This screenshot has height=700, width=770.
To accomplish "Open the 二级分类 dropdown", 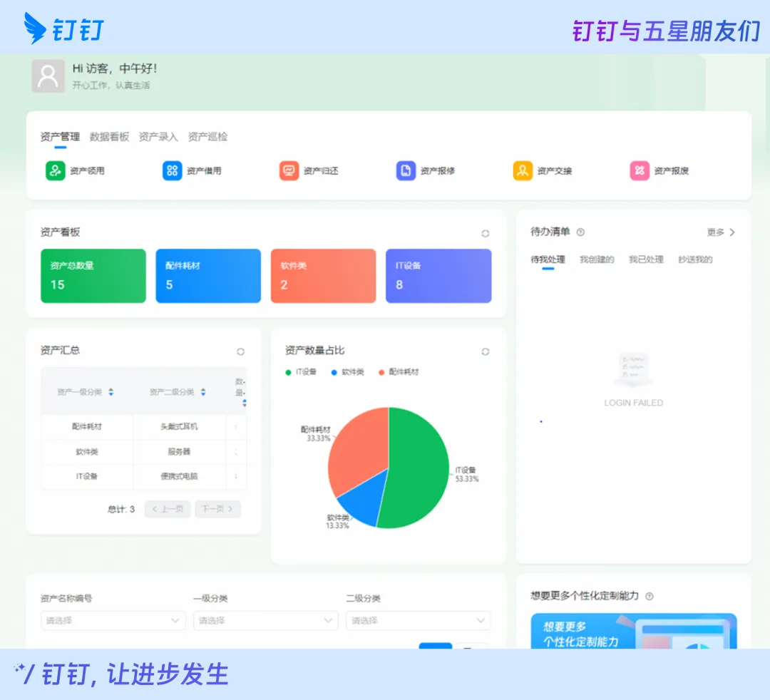I will [419, 620].
